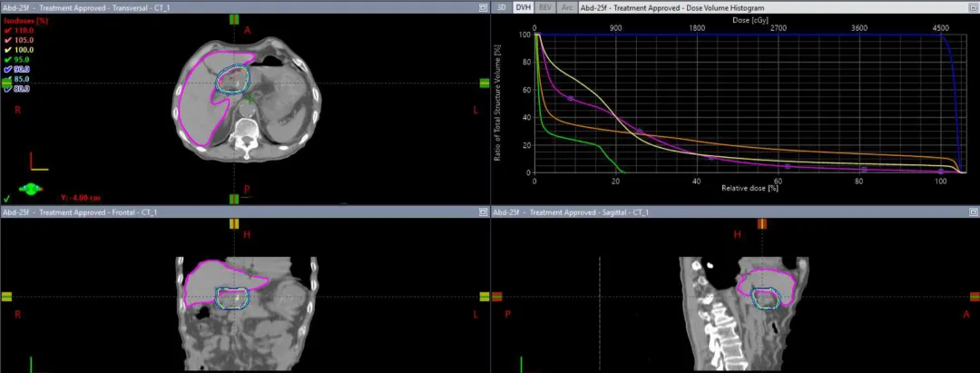Switch to the 3D view tab
Image resolution: width=980 pixels, height=373 pixels.
point(501,8)
